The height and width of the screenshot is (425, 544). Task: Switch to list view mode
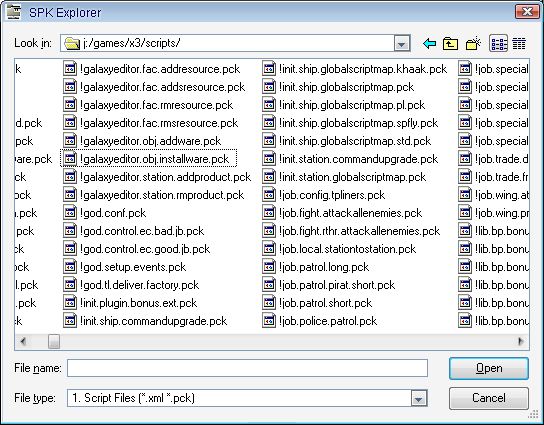coord(499,44)
